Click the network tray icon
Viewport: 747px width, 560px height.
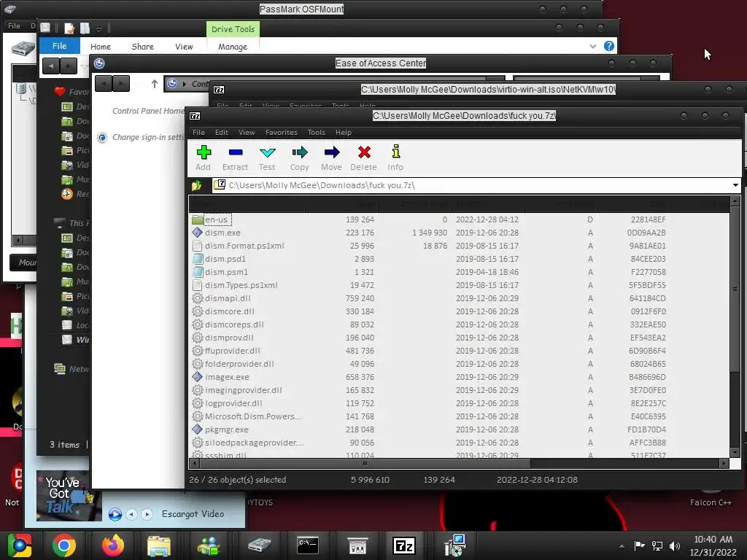pyautogui.click(x=657, y=545)
